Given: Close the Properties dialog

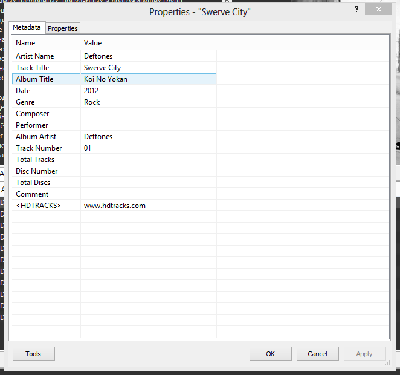Looking at the screenshot, I should (378, 9).
